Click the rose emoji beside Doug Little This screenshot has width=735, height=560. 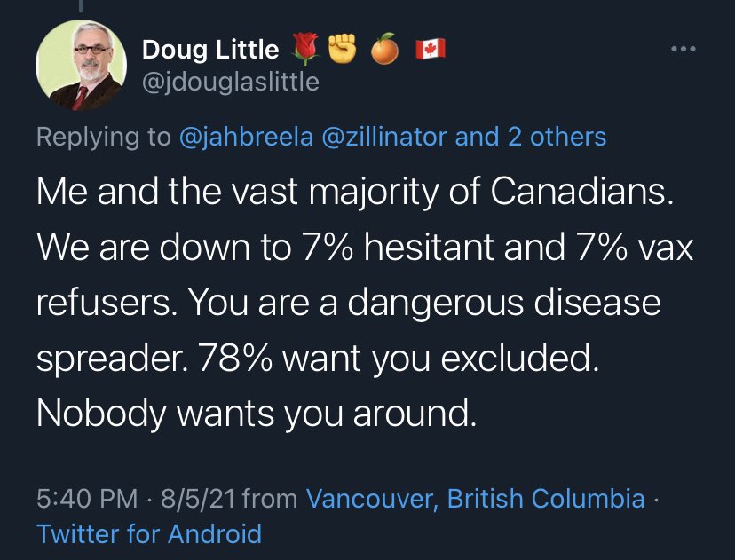(305, 52)
